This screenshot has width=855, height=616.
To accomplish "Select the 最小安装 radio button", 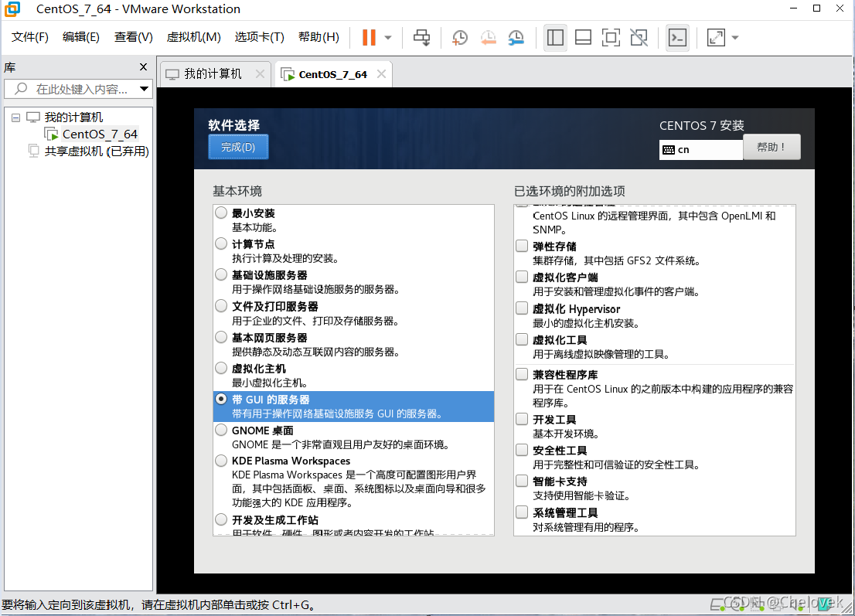I will [x=221, y=213].
